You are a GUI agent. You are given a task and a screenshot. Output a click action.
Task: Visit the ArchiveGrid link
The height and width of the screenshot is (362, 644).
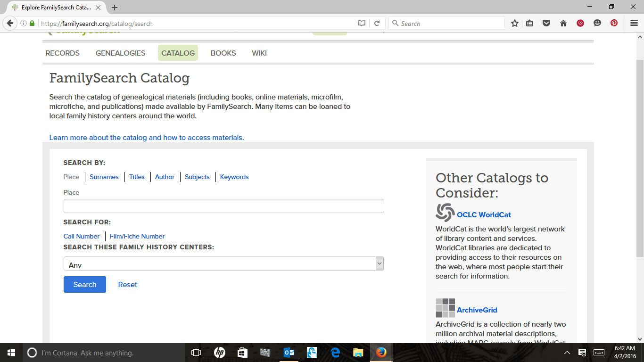click(x=477, y=310)
